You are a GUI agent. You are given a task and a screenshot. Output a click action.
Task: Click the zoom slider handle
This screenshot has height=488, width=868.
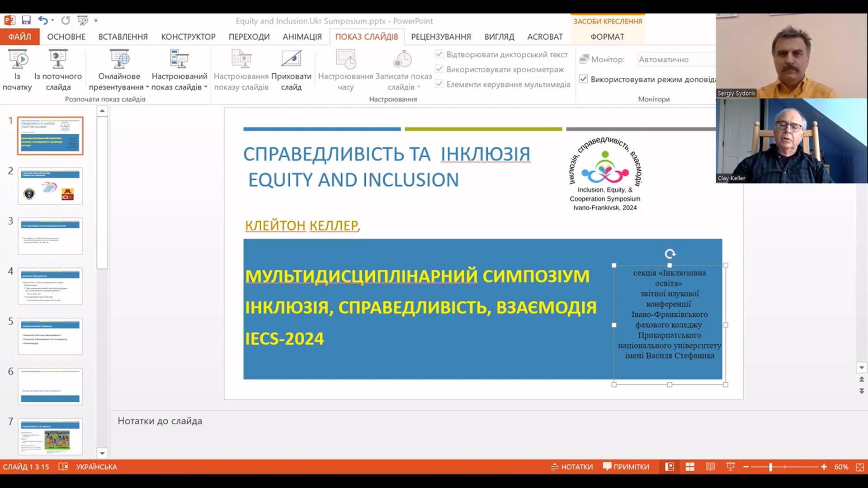tap(770, 467)
